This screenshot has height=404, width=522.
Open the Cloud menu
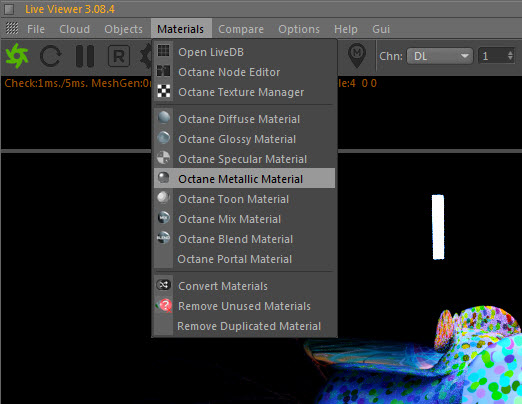[74, 29]
